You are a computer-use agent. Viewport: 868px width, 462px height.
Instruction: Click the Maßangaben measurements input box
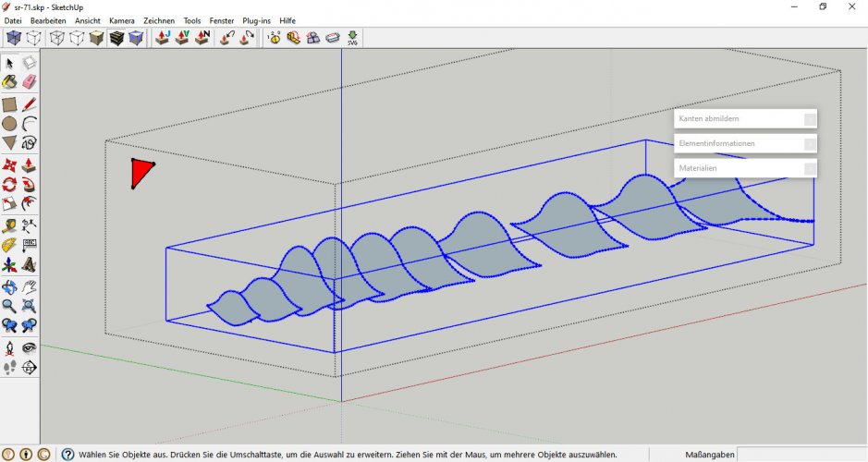802,455
